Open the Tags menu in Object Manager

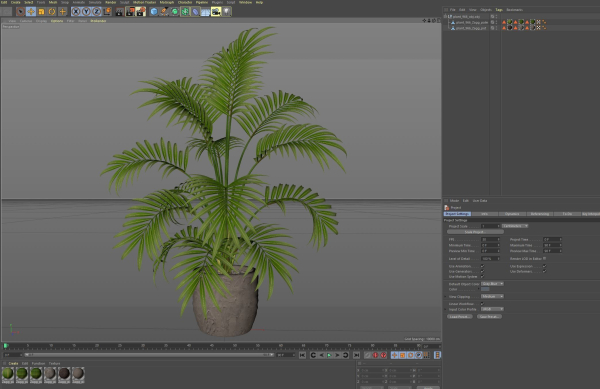click(499, 10)
